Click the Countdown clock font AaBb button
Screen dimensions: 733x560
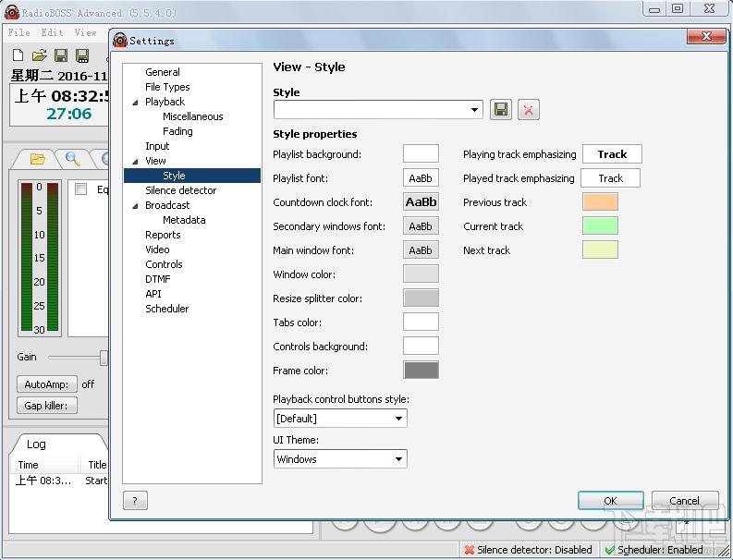point(421,202)
